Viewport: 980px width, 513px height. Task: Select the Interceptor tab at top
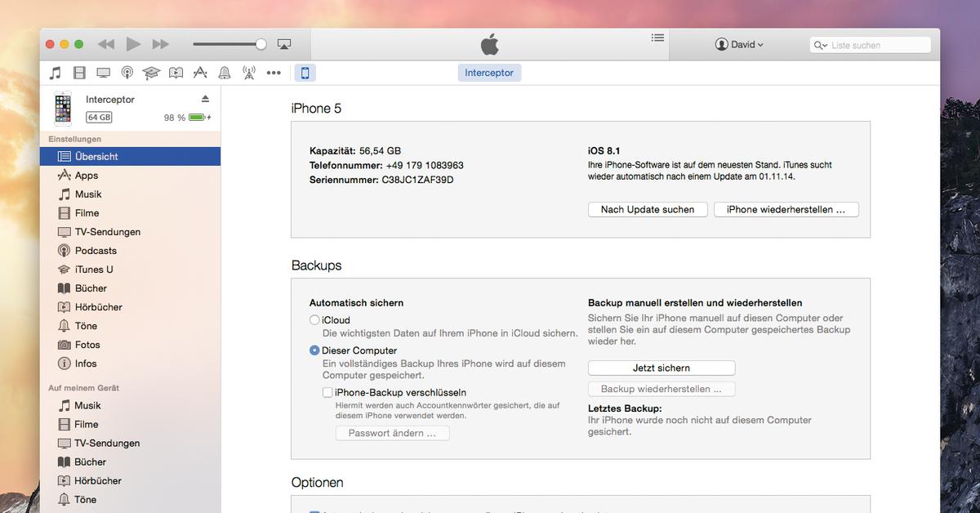489,73
